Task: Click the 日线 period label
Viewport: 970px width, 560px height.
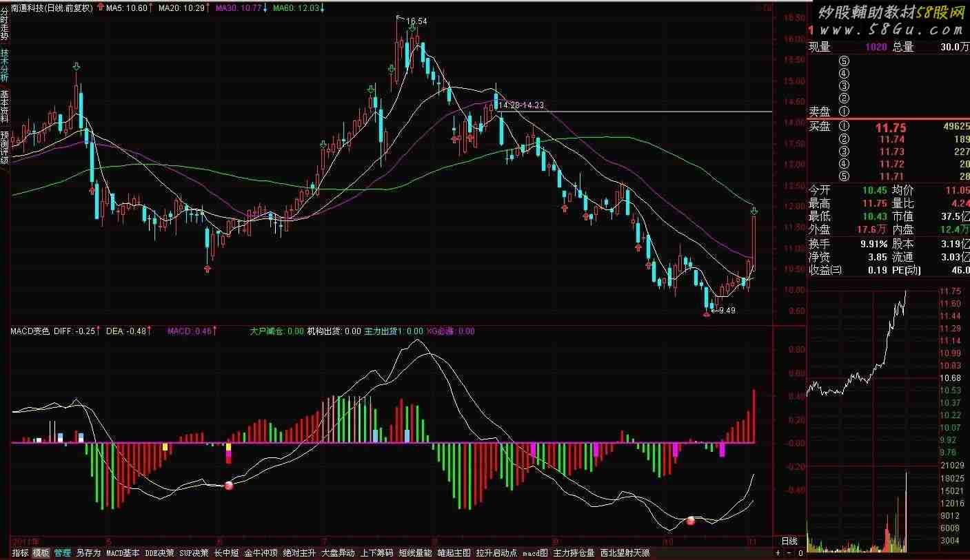Action: pyautogui.click(x=789, y=541)
